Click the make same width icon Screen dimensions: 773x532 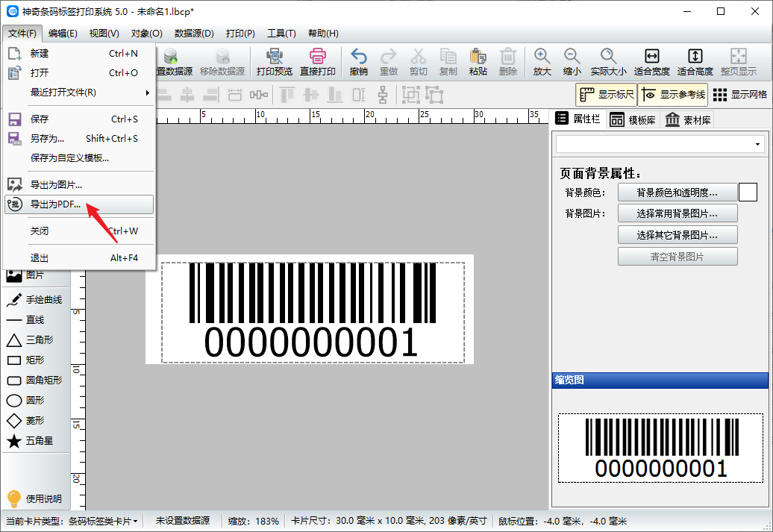pos(235,95)
